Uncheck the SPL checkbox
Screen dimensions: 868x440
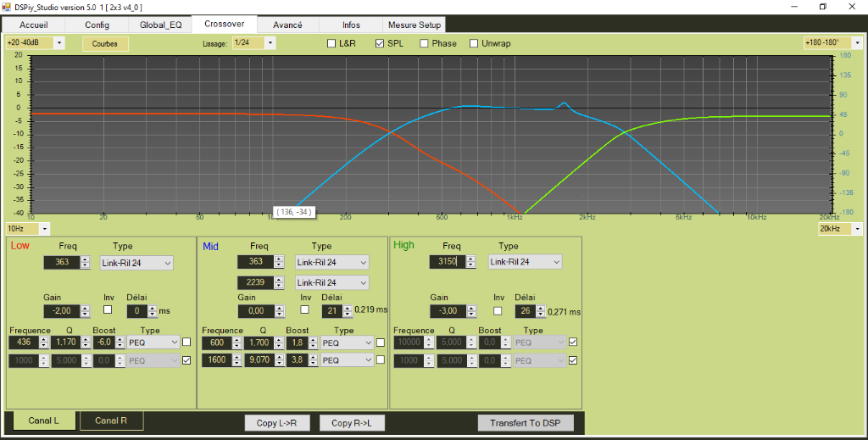tap(380, 43)
